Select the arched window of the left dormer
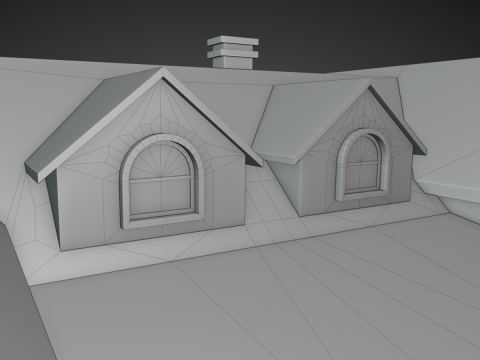Image resolution: width=480 pixels, height=360 pixels. pos(162,182)
